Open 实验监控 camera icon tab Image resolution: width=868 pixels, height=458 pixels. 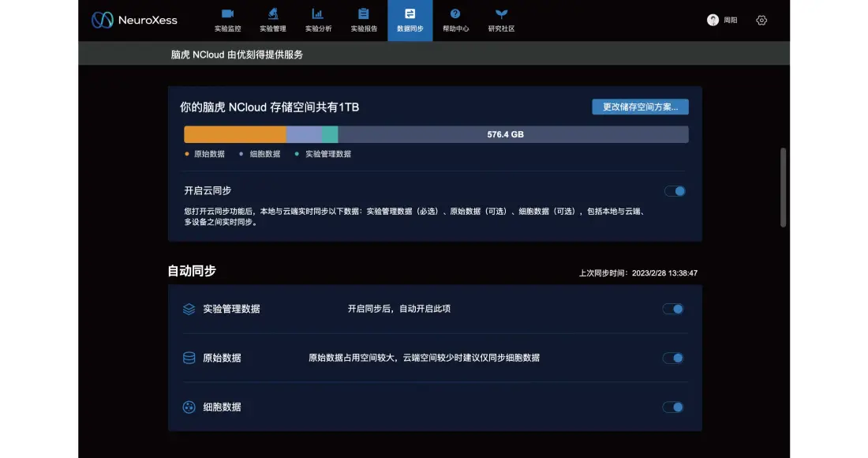click(227, 21)
